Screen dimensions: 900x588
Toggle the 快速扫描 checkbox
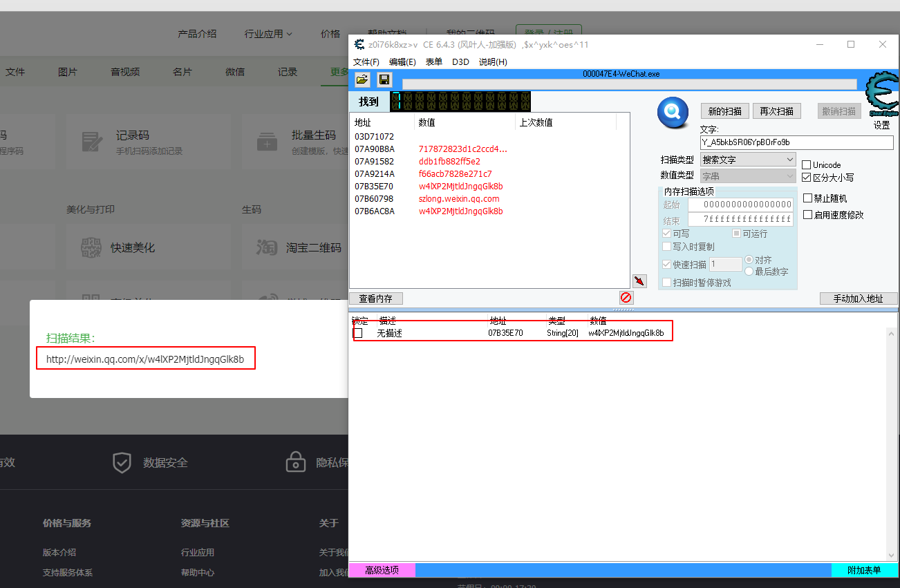tap(667, 265)
